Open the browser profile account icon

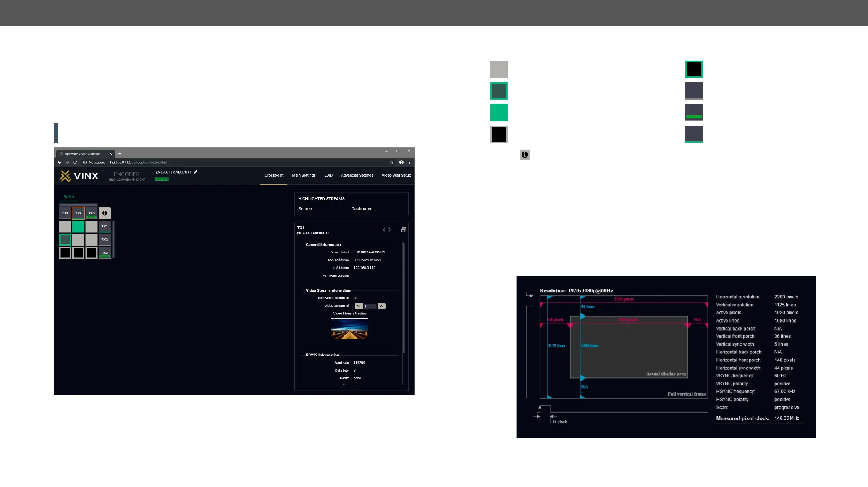(x=401, y=163)
